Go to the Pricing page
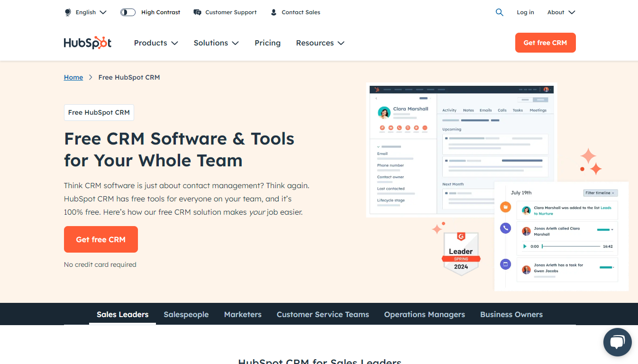The image size is (638, 364). point(267,43)
